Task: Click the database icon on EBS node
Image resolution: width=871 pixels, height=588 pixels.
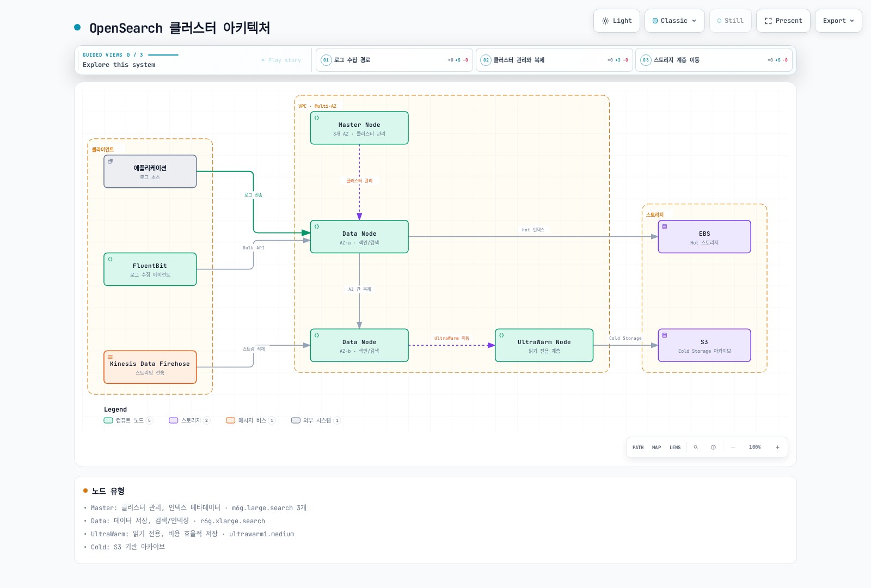Action: pos(665,226)
